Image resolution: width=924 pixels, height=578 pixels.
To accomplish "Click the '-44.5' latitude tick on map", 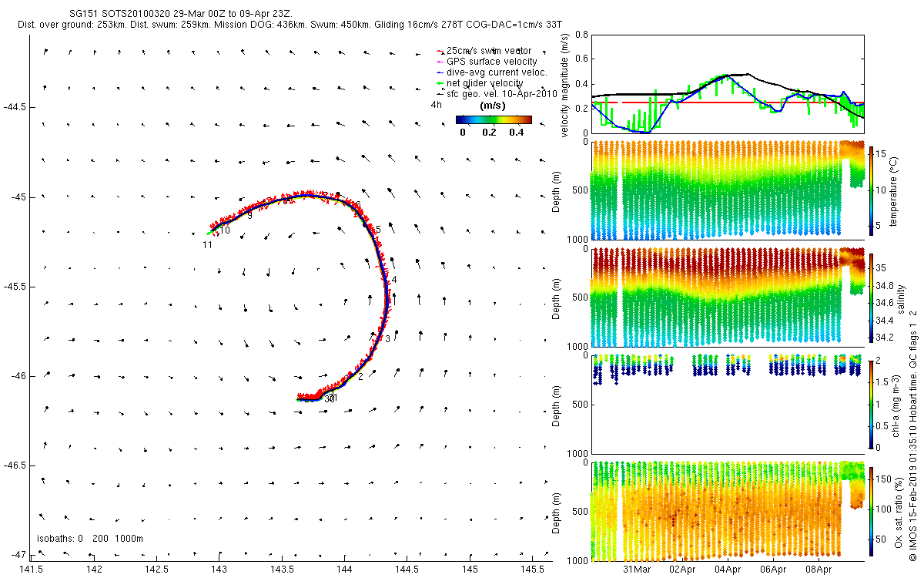I will [x=15, y=107].
